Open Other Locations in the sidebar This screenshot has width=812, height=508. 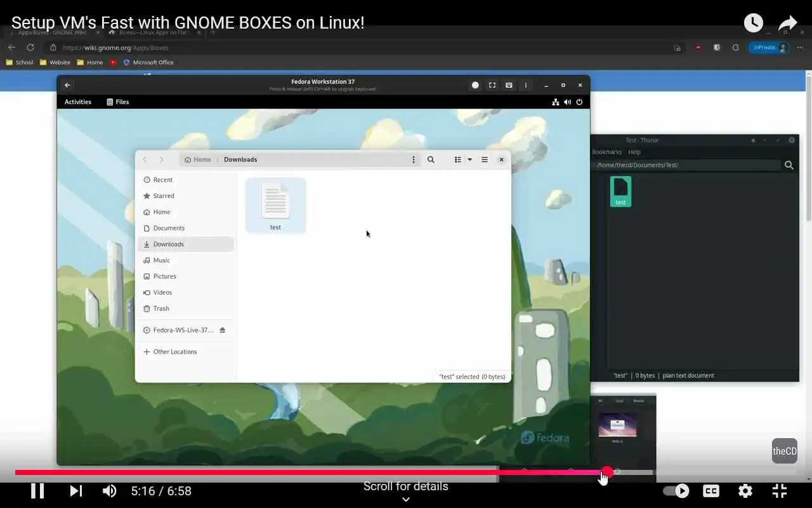(x=186, y=351)
